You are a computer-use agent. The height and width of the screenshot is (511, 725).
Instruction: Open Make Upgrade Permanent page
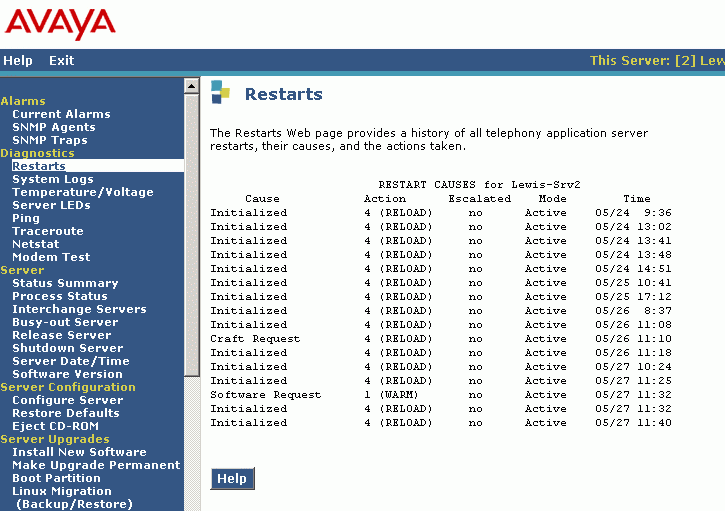point(96,465)
